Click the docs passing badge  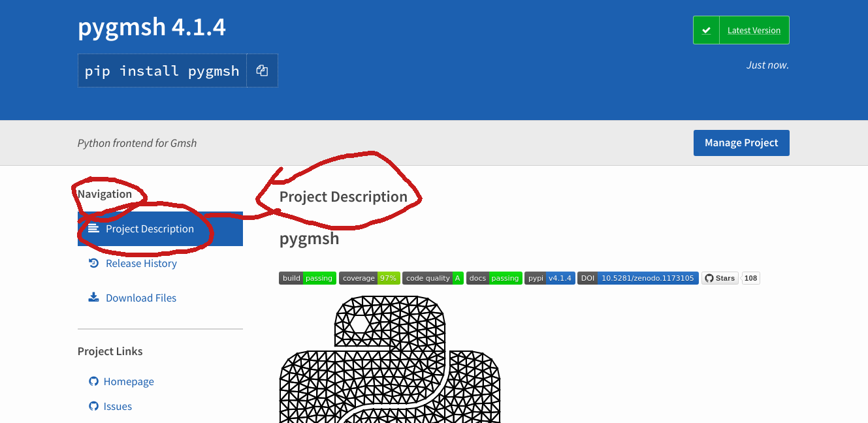[494, 278]
